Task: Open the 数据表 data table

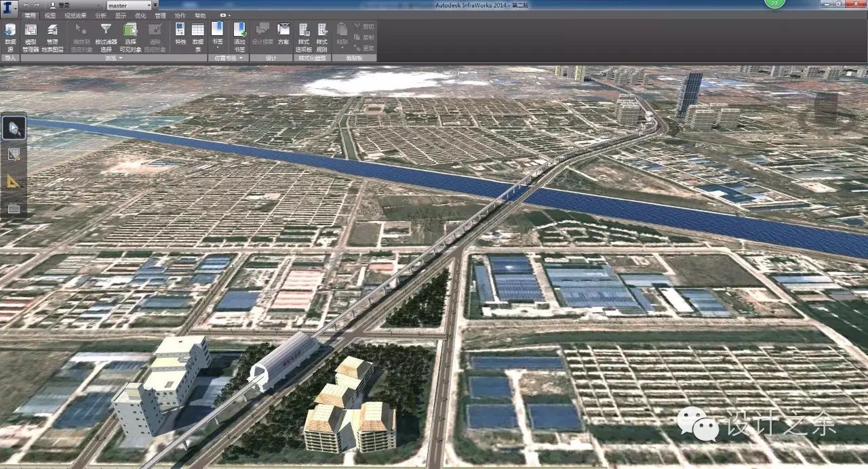Action: [x=198, y=35]
